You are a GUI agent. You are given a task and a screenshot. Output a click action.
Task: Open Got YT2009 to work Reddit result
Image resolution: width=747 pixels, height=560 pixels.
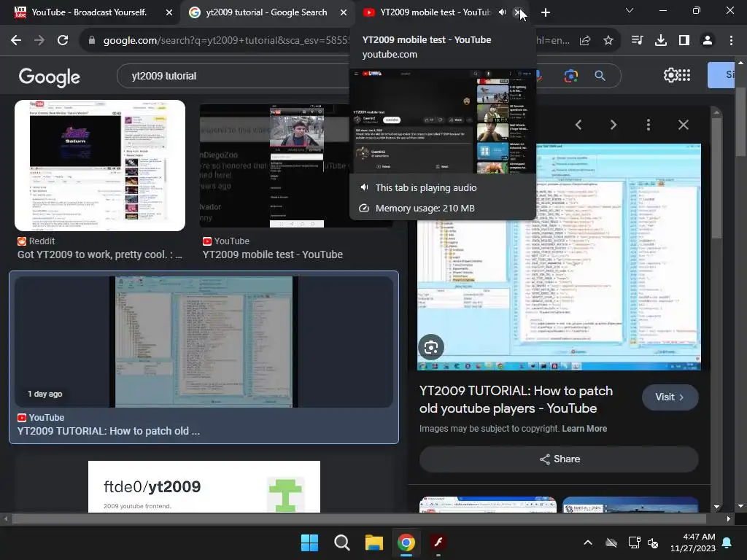(x=100, y=254)
